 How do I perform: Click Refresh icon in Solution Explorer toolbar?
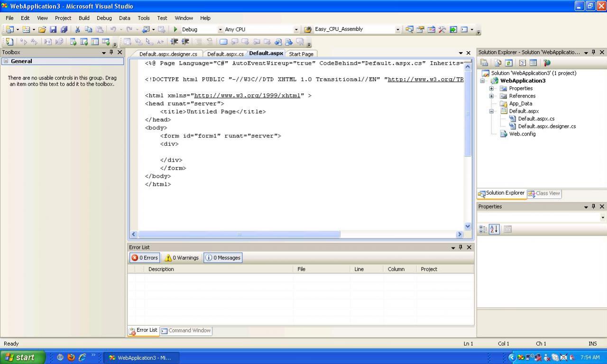click(x=508, y=63)
